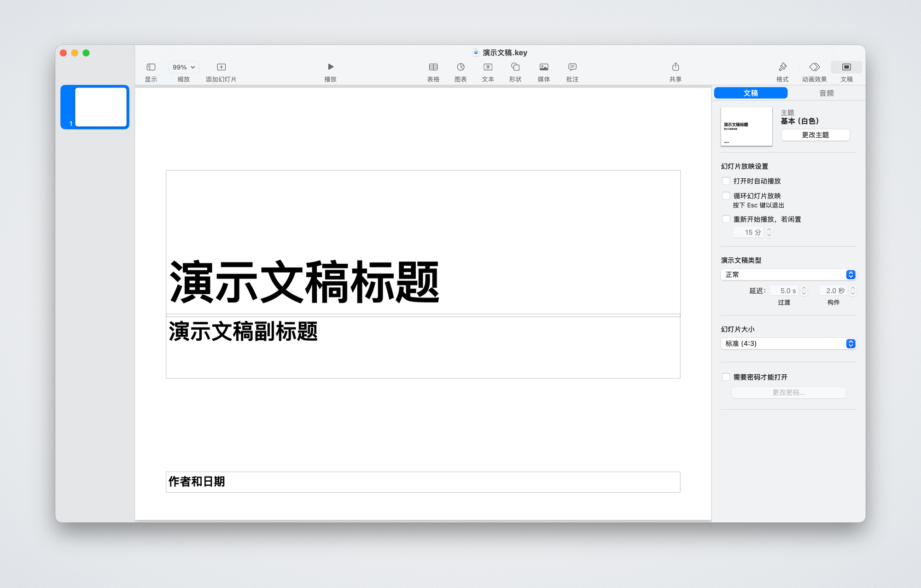This screenshot has width=921, height=588.
Task: Expand 演示文稿类型 dropdown showing 正常
Action: [788, 274]
